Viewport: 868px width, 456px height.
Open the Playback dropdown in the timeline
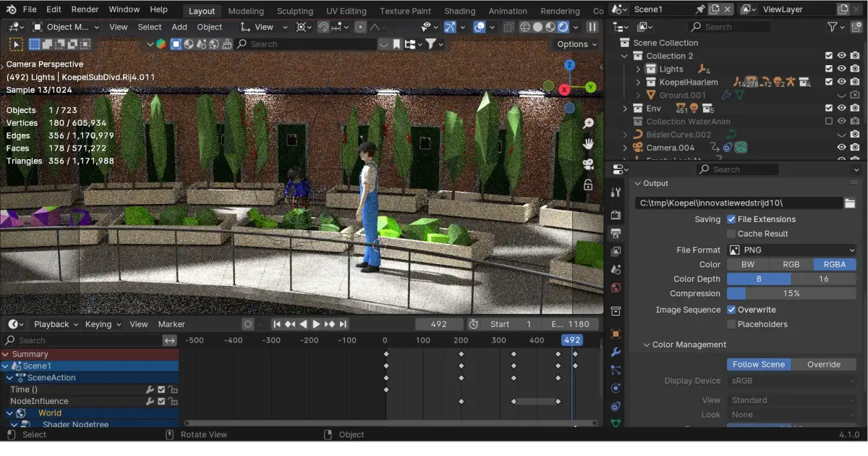pyautogui.click(x=56, y=324)
